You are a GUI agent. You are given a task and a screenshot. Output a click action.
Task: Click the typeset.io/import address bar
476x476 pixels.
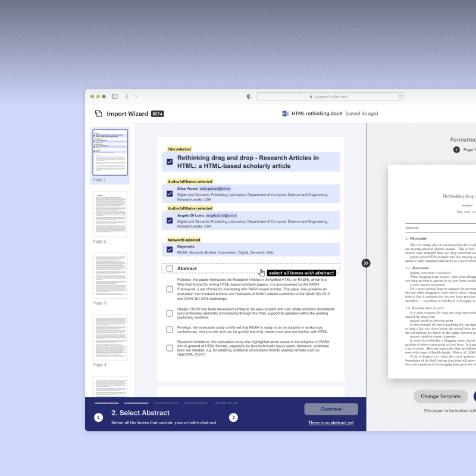pos(330,96)
